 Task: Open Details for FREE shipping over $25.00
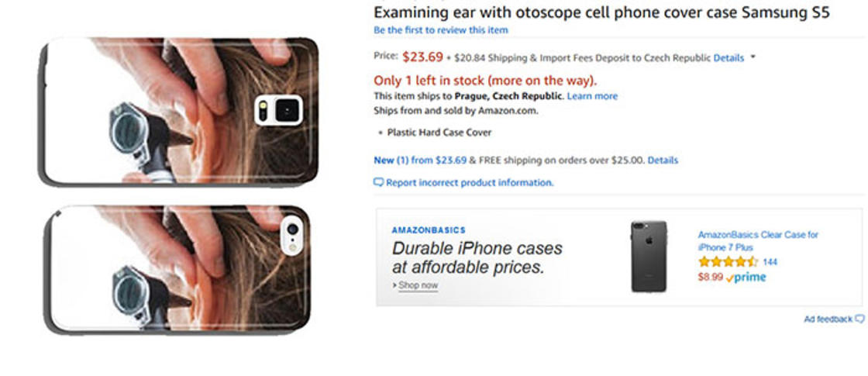663,160
